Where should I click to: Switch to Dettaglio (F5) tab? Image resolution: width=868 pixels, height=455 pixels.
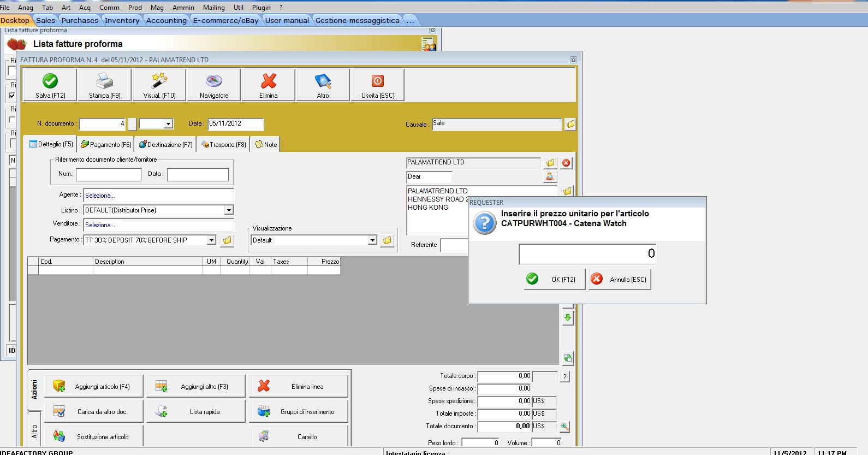click(51, 144)
